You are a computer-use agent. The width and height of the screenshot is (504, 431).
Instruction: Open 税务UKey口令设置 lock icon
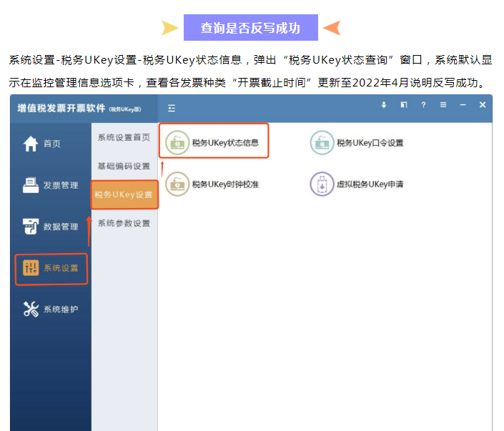coord(322,142)
